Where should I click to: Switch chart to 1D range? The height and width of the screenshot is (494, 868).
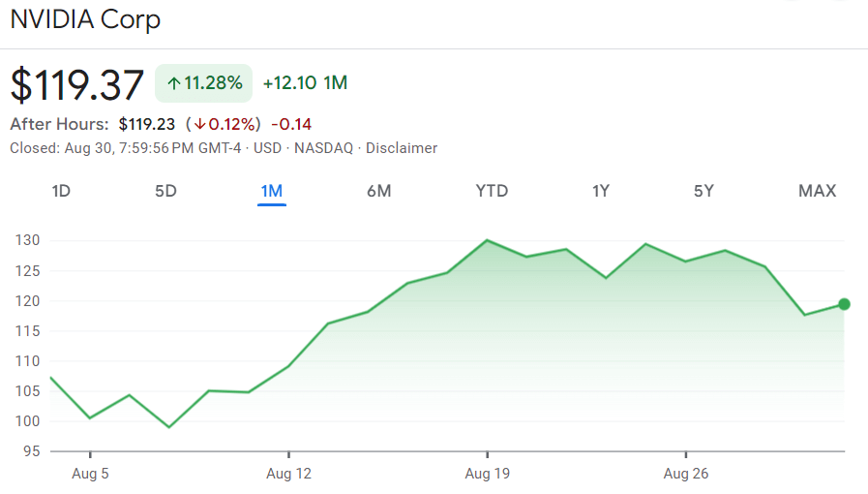61,191
